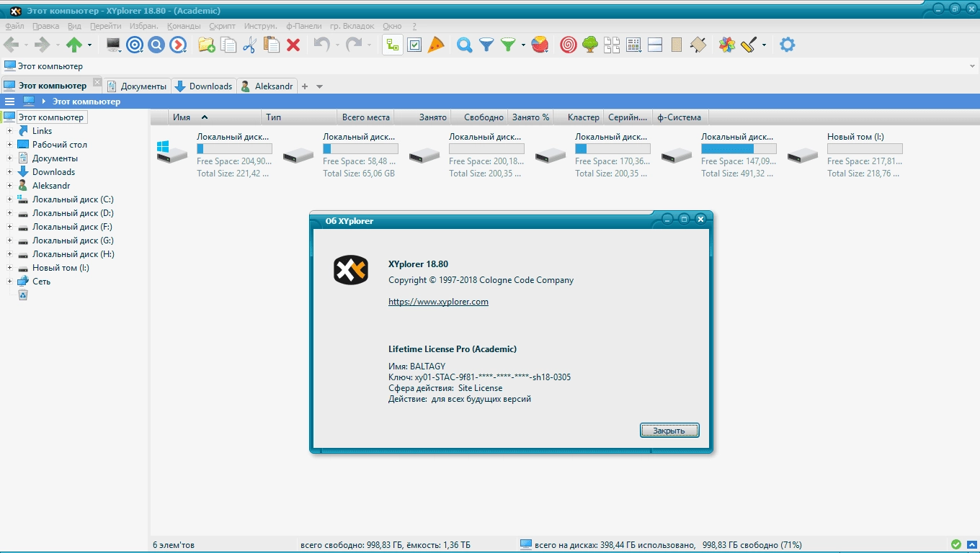Toggle the folder tree panel toolbar button
Image resolution: width=980 pixels, height=553 pixels.
click(x=393, y=45)
